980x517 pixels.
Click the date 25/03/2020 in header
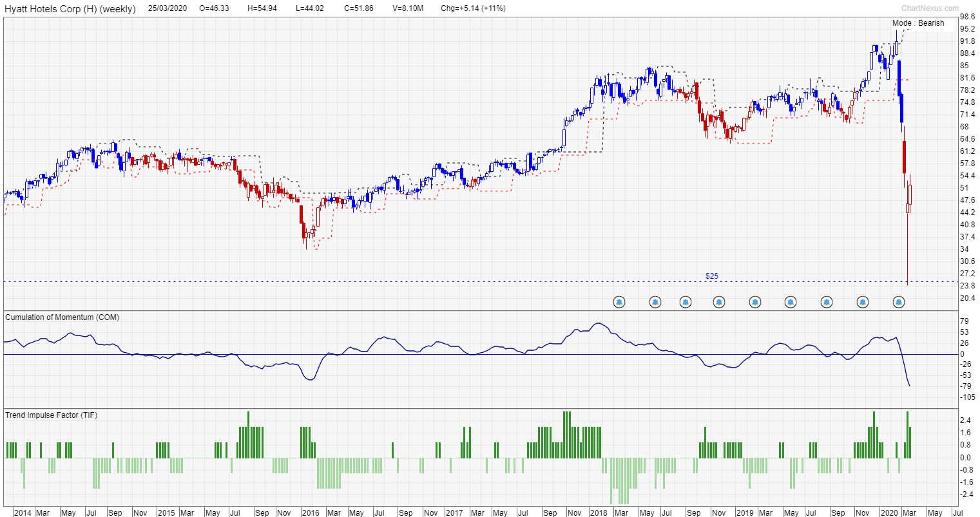167,8
